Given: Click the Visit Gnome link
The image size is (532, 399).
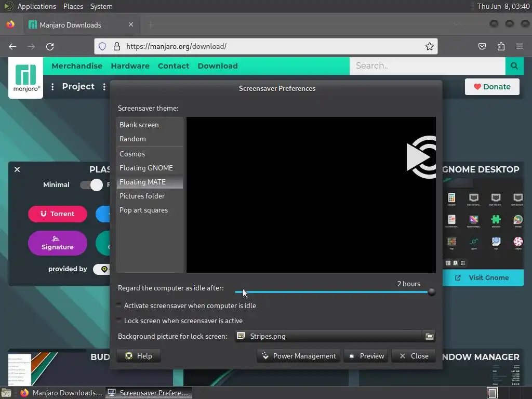Looking at the screenshot, I should pos(483,277).
